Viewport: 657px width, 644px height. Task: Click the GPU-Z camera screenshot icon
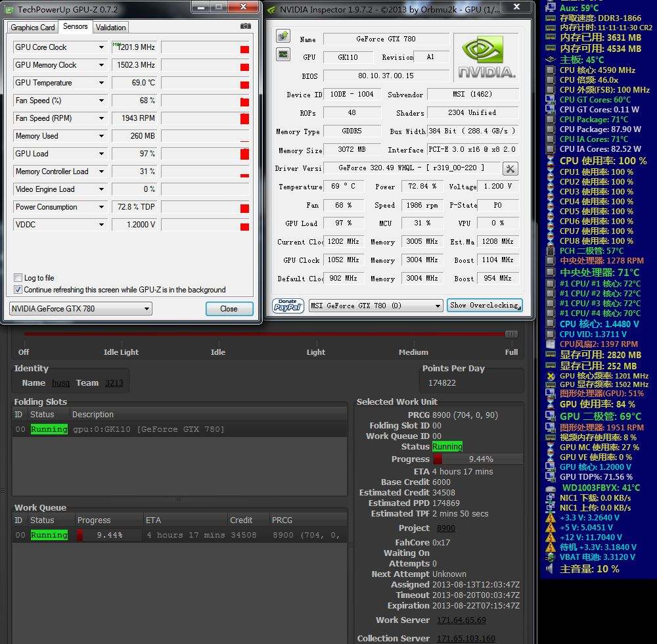pos(246,26)
